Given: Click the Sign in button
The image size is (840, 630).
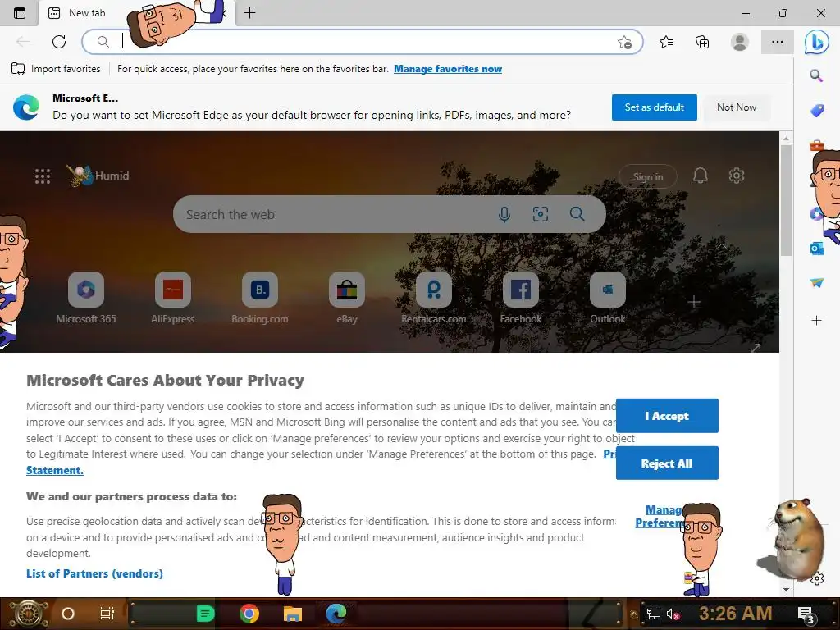Looking at the screenshot, I should 648,176.
